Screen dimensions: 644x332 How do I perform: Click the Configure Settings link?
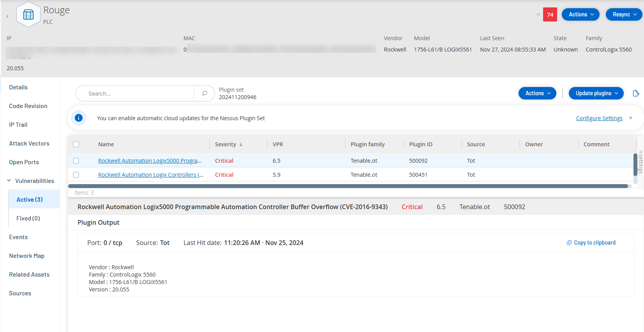(x=599, y=118)
